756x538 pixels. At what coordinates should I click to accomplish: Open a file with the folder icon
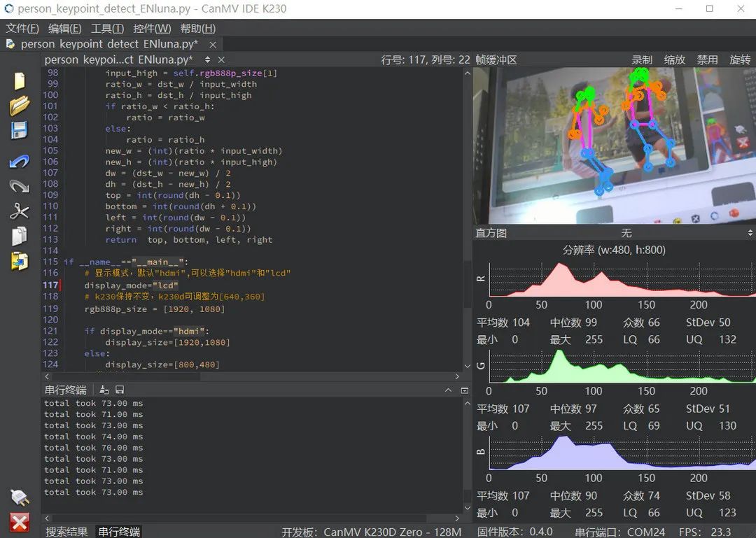pyautogui.click(x=19, y=106)
